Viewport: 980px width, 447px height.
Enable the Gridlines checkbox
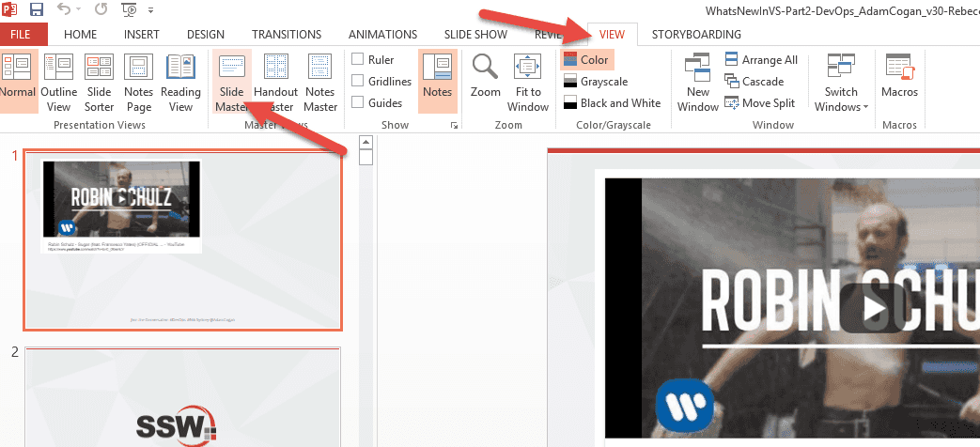[358, 82]
